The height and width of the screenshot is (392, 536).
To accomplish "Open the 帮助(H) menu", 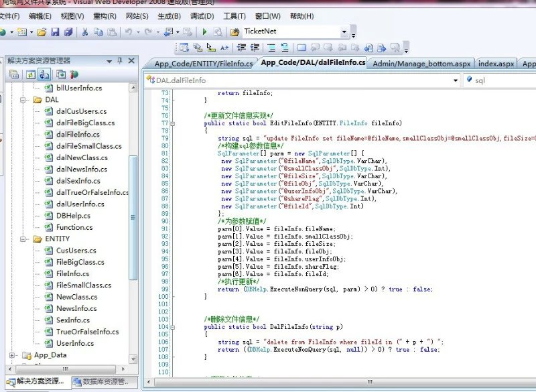I will 302,16.
